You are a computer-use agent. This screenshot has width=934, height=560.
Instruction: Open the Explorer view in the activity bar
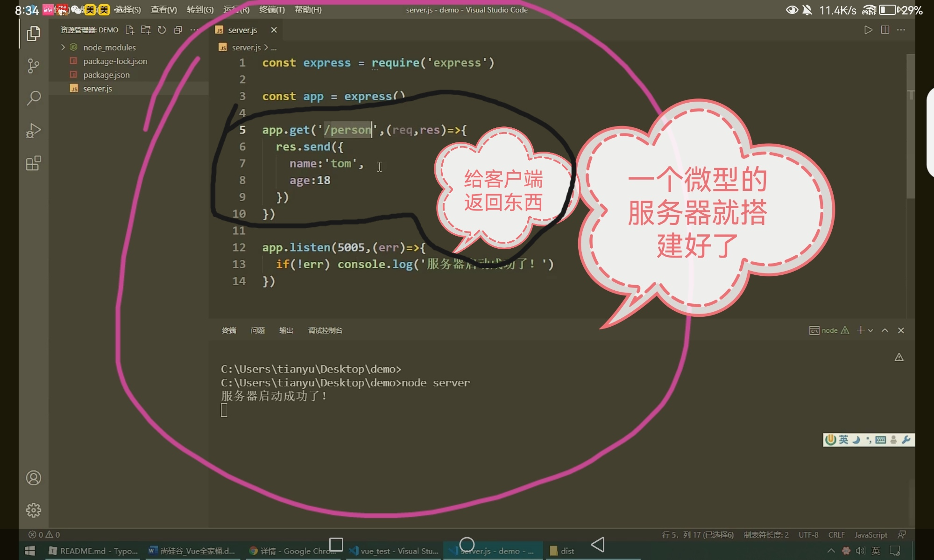click(x=33, y=34)
